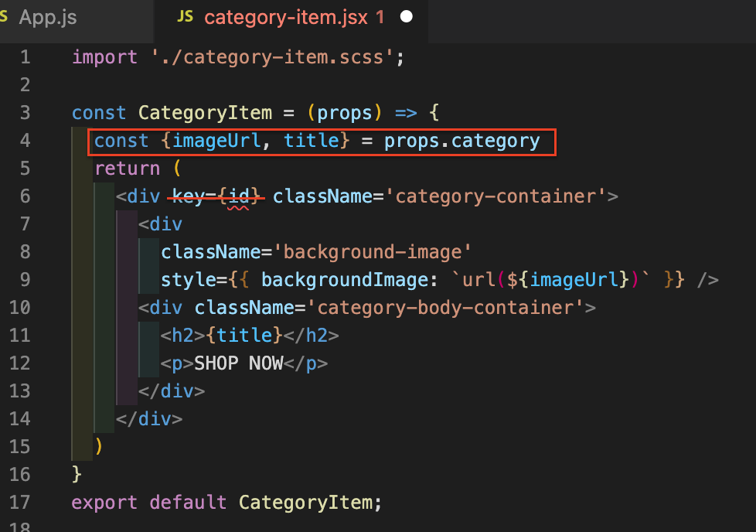Click the JS file icon on category-item.jsx tab
756x532 pixels.
[x=186, y=17]
